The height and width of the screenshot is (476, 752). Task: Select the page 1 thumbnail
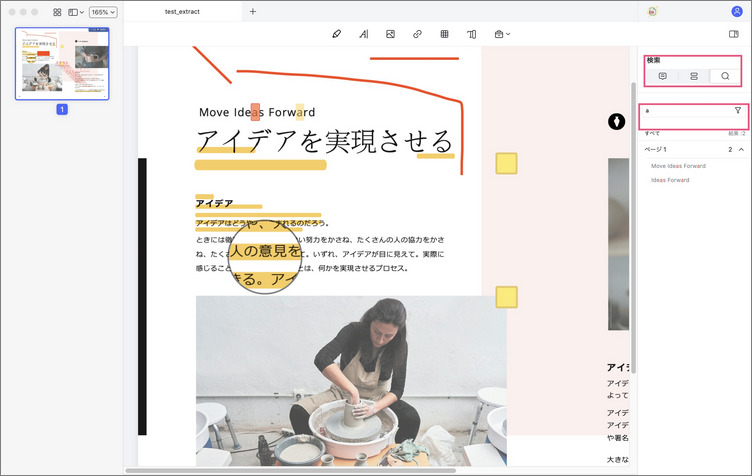[62, 64]
